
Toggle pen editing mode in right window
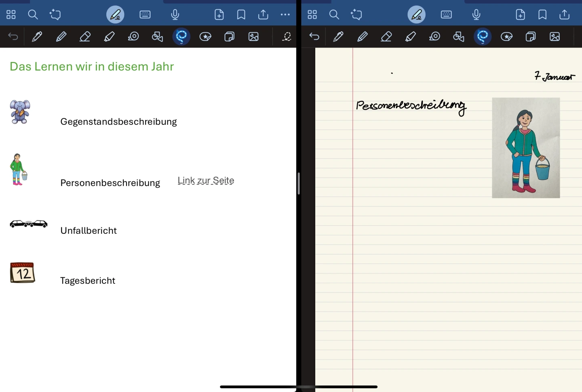[416, 15]
